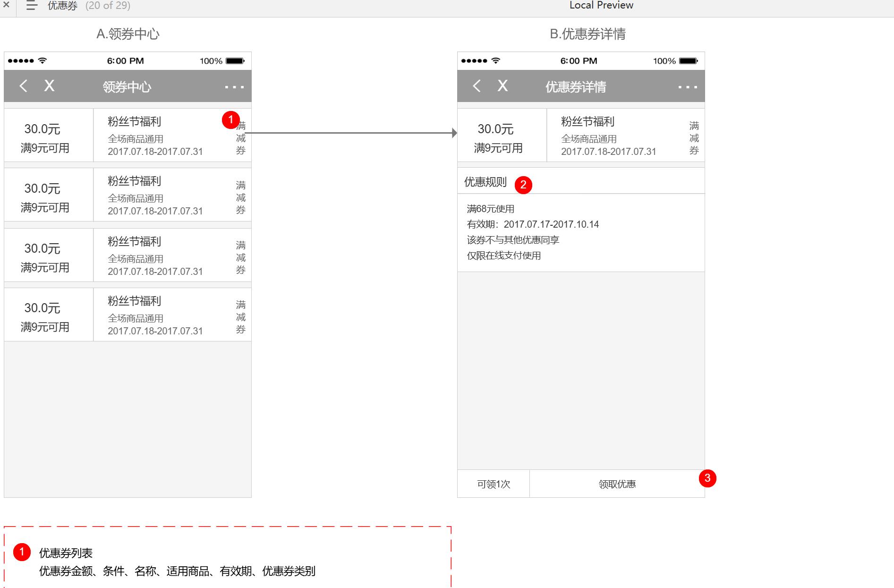Tap the 可领1次 label
Viewport: 894px width, 588px height.
coord(494,484)
